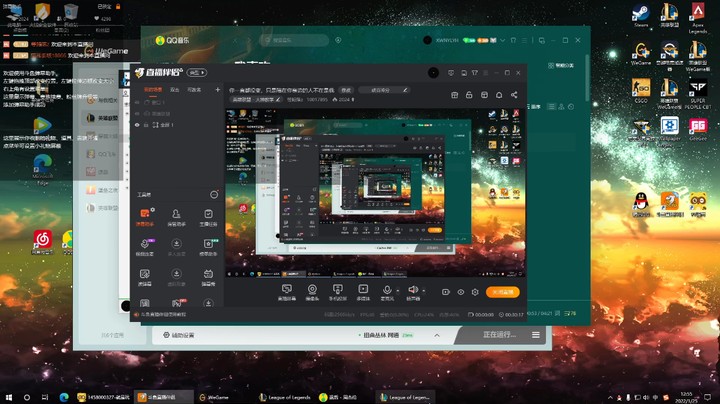
Task: Click the QQ Music vertical scrollbar
Action: tap(587, 78)
